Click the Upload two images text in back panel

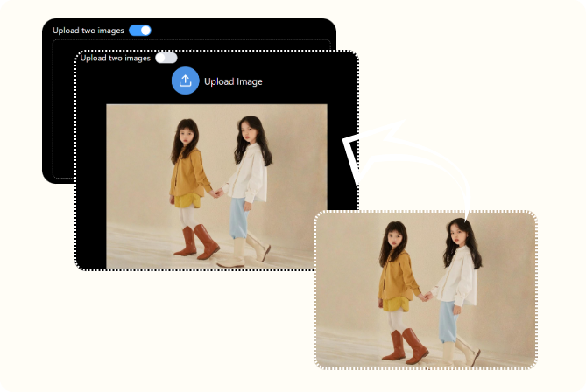88,31
